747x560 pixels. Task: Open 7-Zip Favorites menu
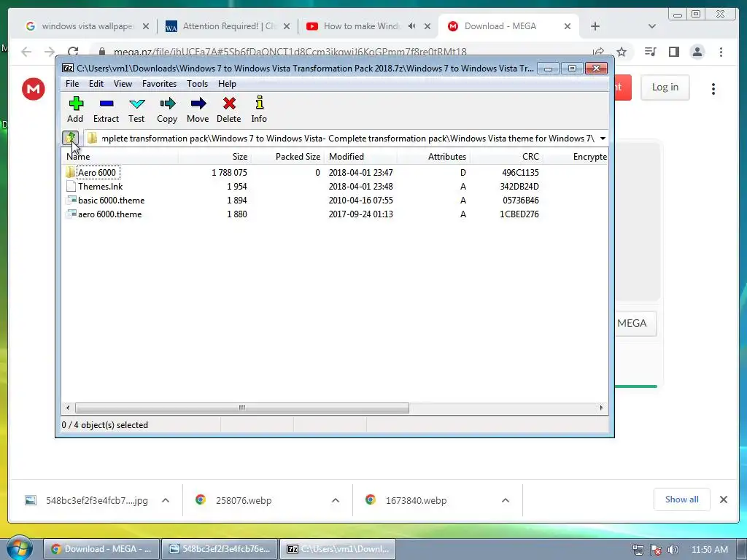(159, 84)
